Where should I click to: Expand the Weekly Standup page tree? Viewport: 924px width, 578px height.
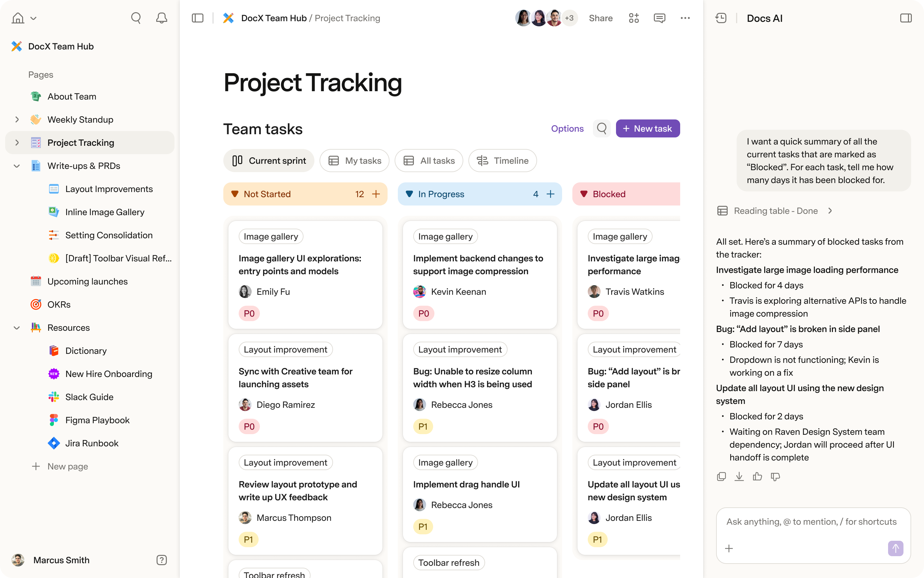(x=17, y=120)
